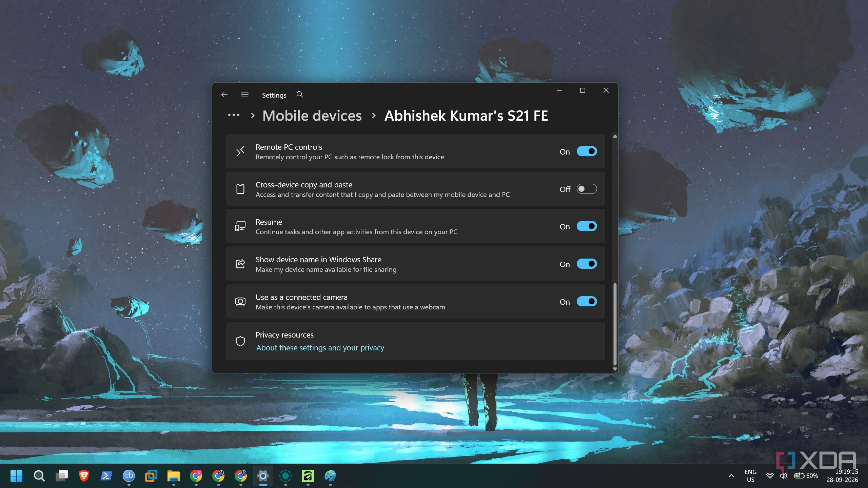The height and width of the screenshot is (488, 868).
Task: Open the Windows Start menu
Action: 16,476
